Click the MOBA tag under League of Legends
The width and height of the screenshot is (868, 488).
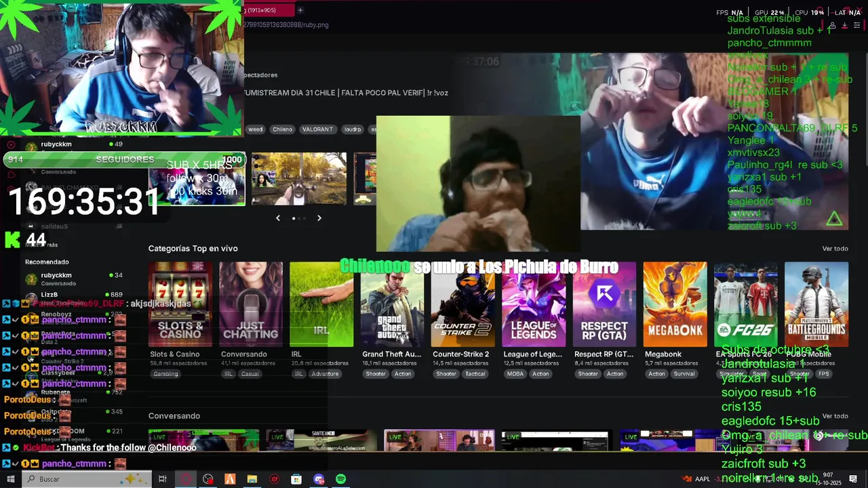pos(515,373)
